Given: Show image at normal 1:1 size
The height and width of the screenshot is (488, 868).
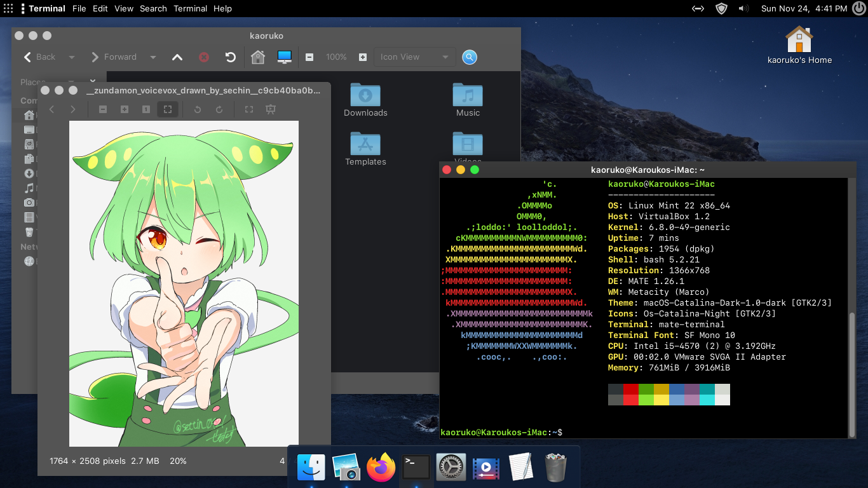Looking at the screenshot, I should 146,109.
